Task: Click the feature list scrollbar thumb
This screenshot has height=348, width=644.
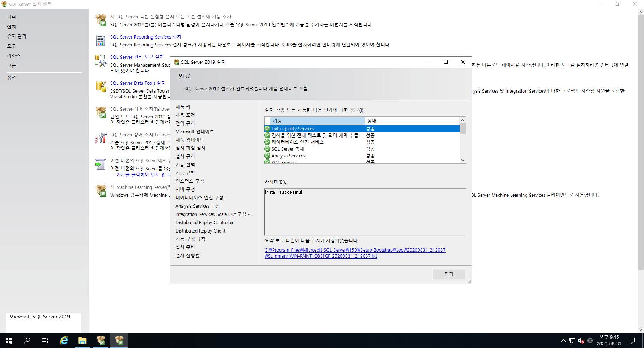Action: 463,129
